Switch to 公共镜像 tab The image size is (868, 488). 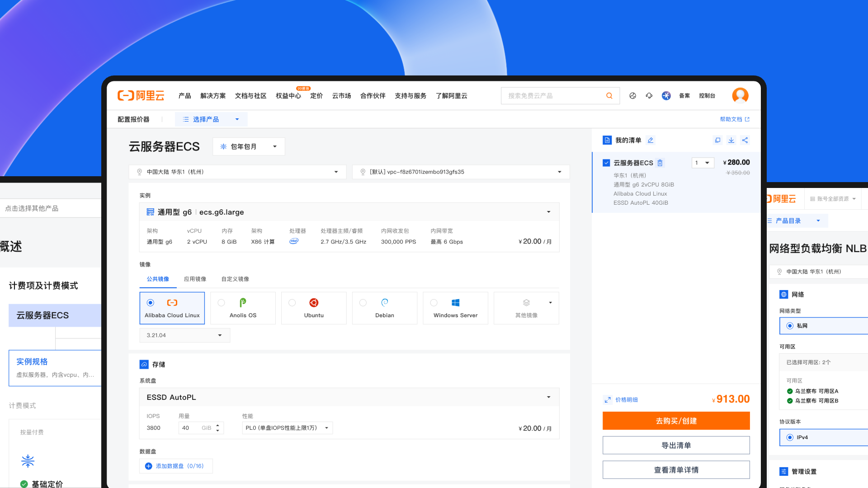pos(158,279)
